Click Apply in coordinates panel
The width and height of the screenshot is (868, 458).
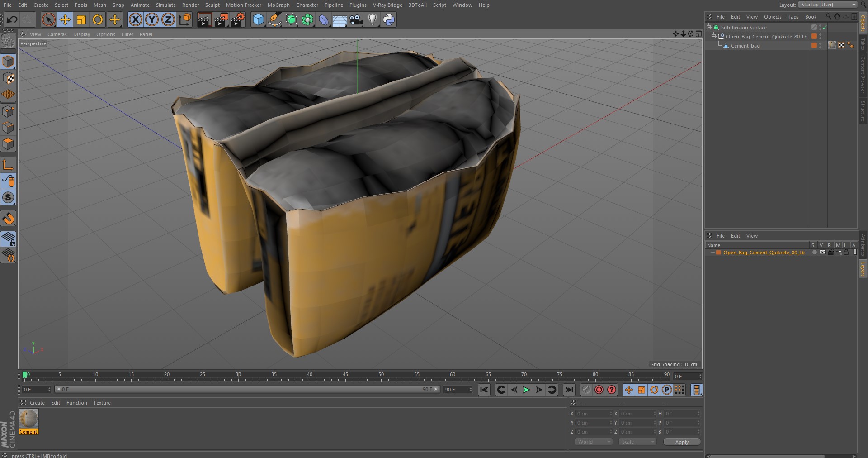click(x=682, y=442)
